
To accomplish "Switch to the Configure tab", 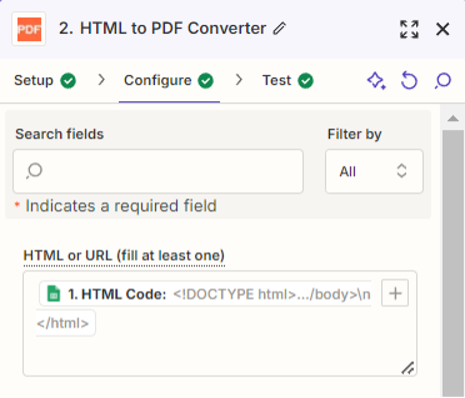I will pyautogui.click(x=169, y=81).
